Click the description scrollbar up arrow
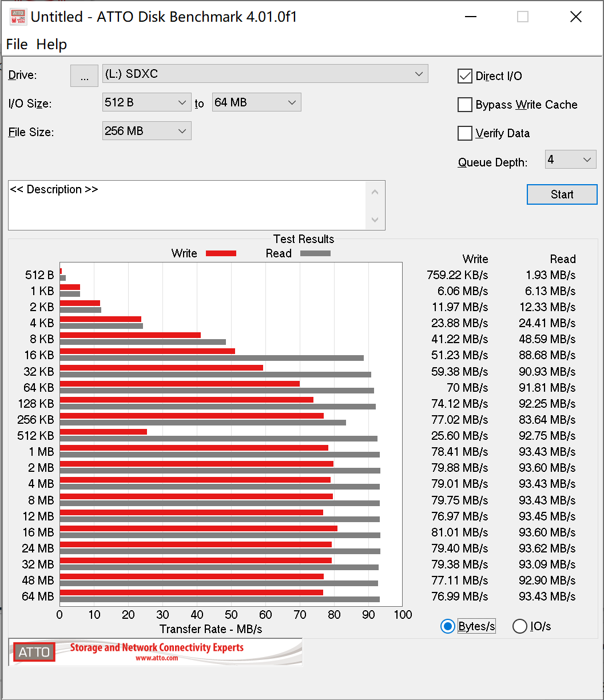Image resolution: width=604 pixels, height=700 pixels. tap(375, 192)
